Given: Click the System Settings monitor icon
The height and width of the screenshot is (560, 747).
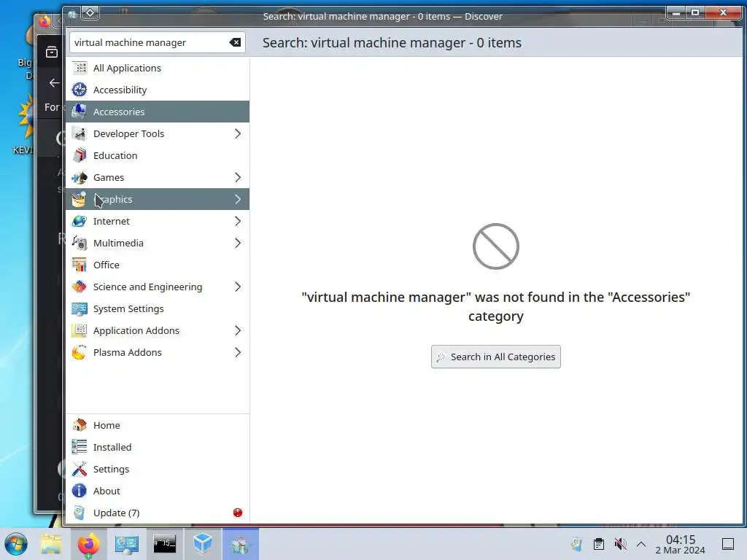Looking at the screenshot, I should click(x=80, y=309).
